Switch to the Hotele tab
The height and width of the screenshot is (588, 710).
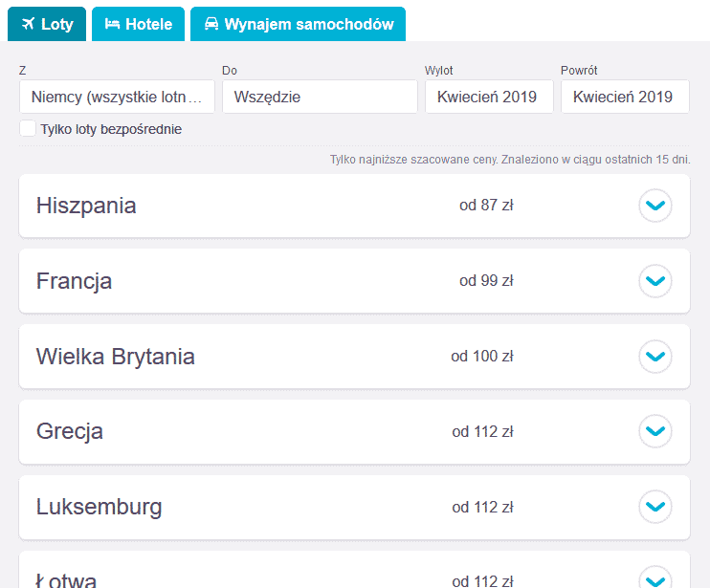coord(138,24)
